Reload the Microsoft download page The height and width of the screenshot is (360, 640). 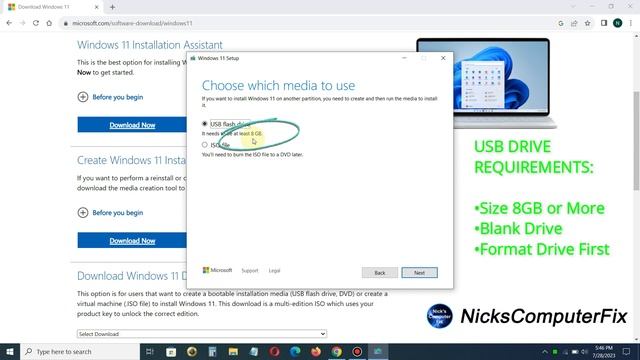click(x=36, y=23)
